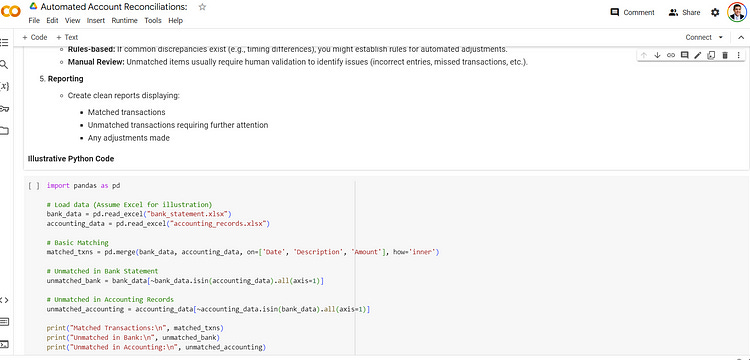Click the Share button
The width and height of the screenshot is (750, 360).
pos(684,12)
